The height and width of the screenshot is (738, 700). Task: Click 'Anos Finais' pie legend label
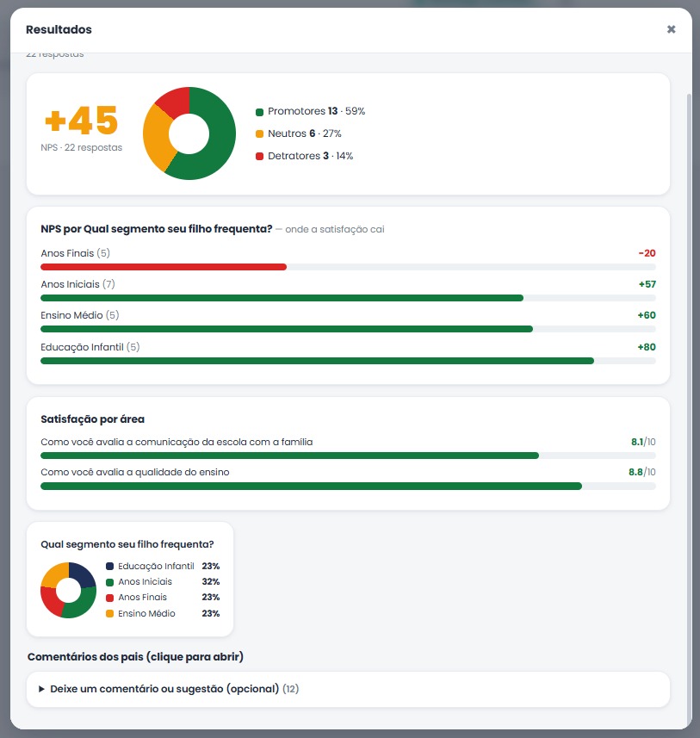(x=142, y=598)
